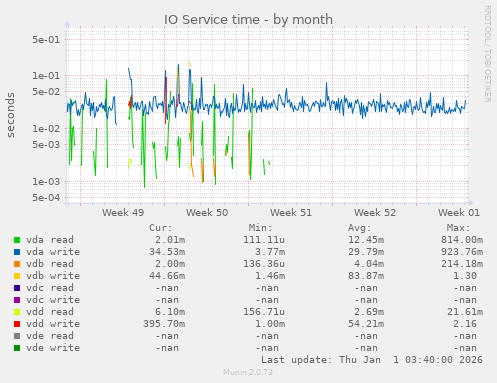Click vdb read current value 2.00m
This screenshot has width=497, height=383.
pos(170,264)
